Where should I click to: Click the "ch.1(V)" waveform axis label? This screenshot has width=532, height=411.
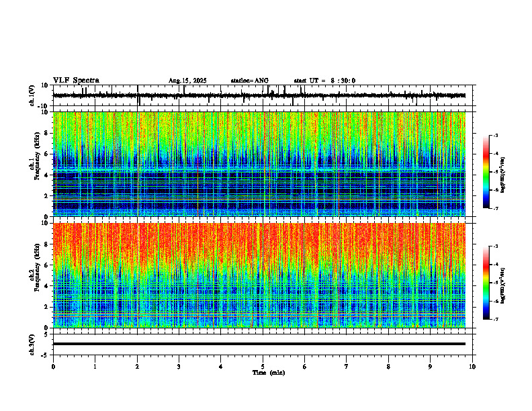[32, 95]
